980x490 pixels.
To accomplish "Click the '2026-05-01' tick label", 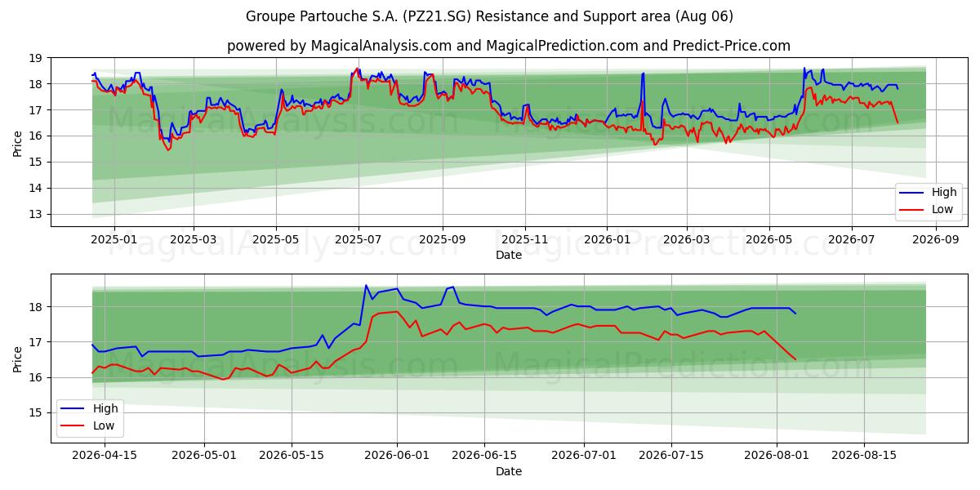I will (204, 457).
